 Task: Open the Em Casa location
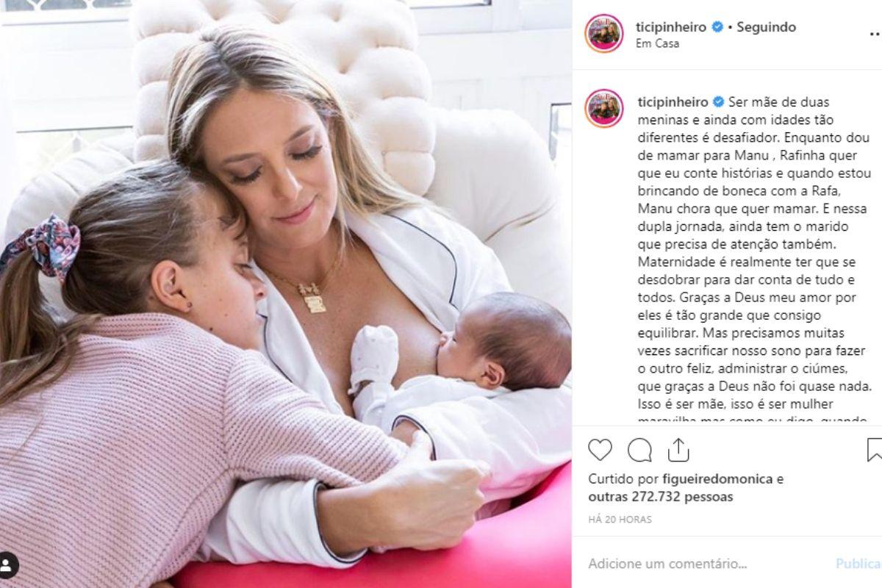point(657,43)
